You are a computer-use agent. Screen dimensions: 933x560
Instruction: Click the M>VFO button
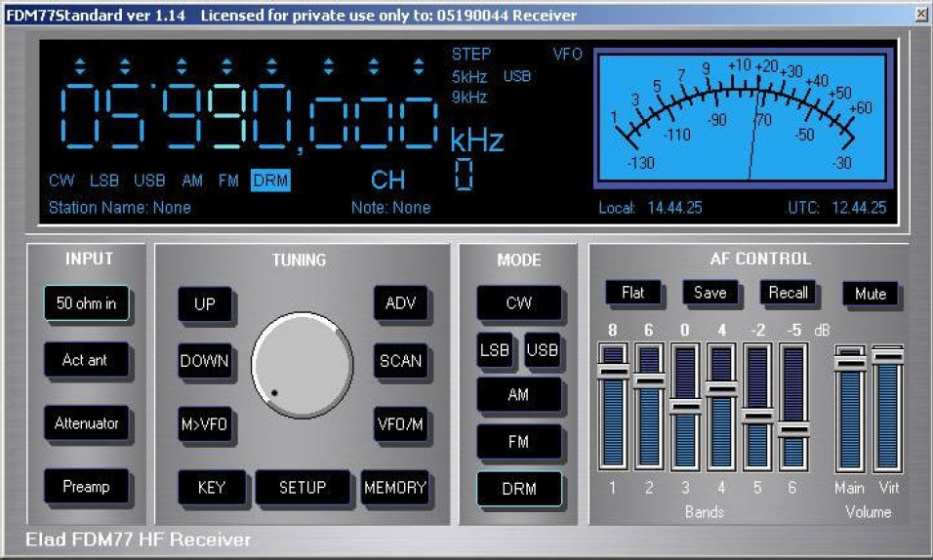pos(205,423)
